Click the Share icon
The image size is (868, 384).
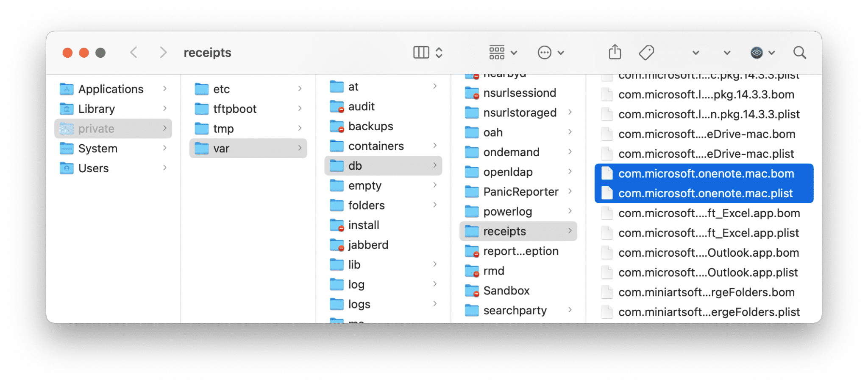point(615,52)
